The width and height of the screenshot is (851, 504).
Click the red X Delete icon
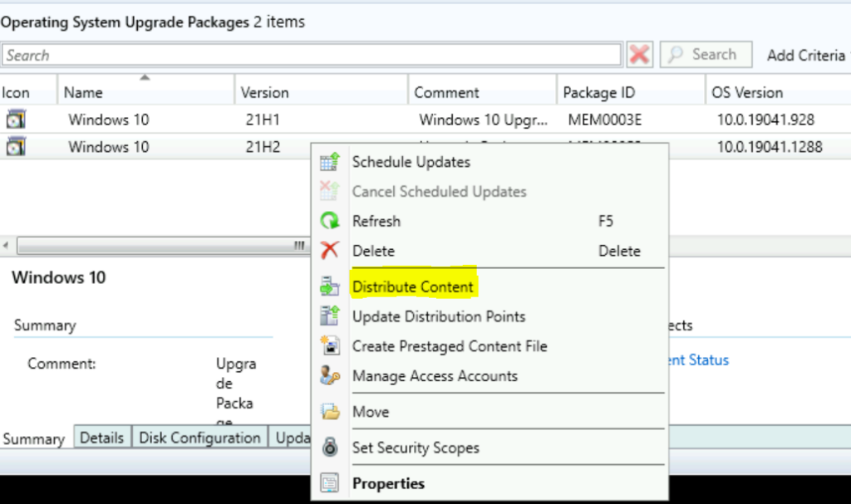(329, 250)
